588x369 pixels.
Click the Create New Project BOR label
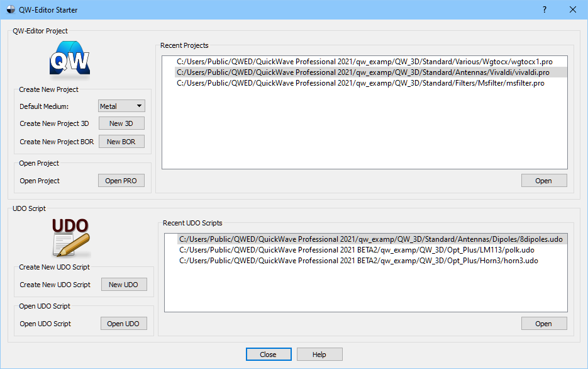coord(57,142)
